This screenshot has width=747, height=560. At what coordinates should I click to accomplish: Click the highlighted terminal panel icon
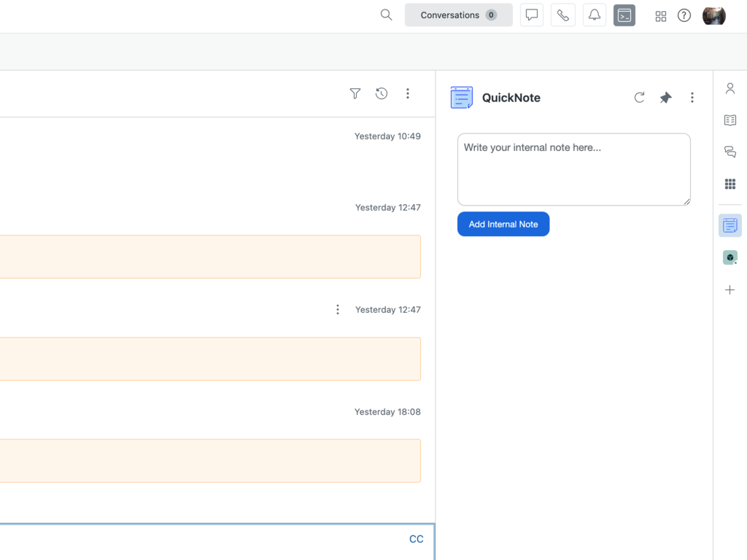click(624, 15)
